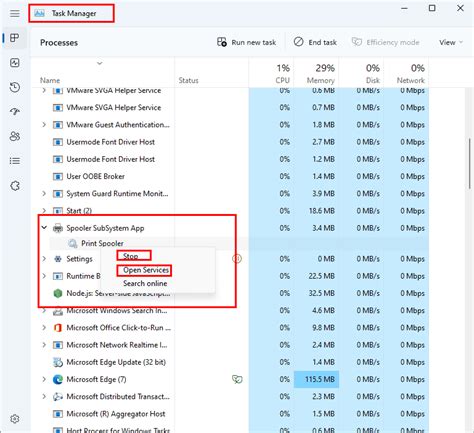Expand the VMware Guest Authentication entry

click(x=44, y=124)
